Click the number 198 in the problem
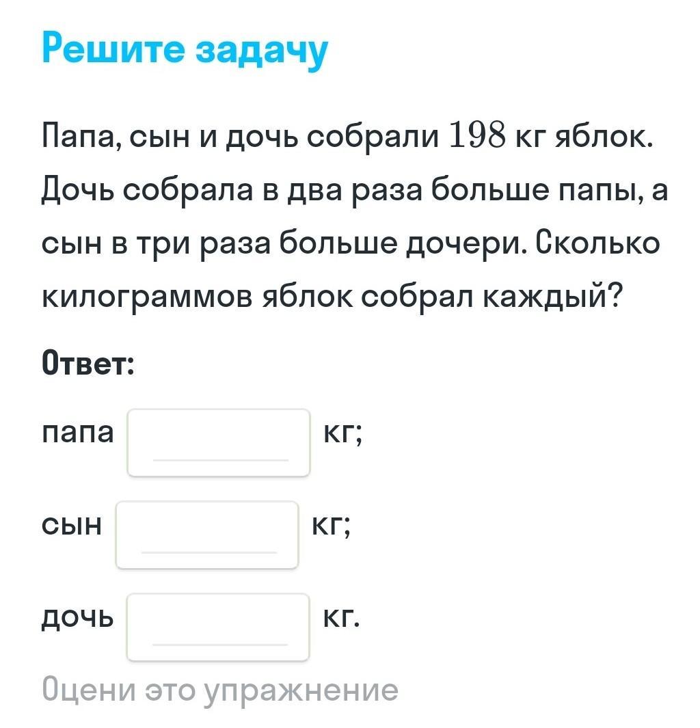Viewport: 700px width, 728px height. [477, 136]
